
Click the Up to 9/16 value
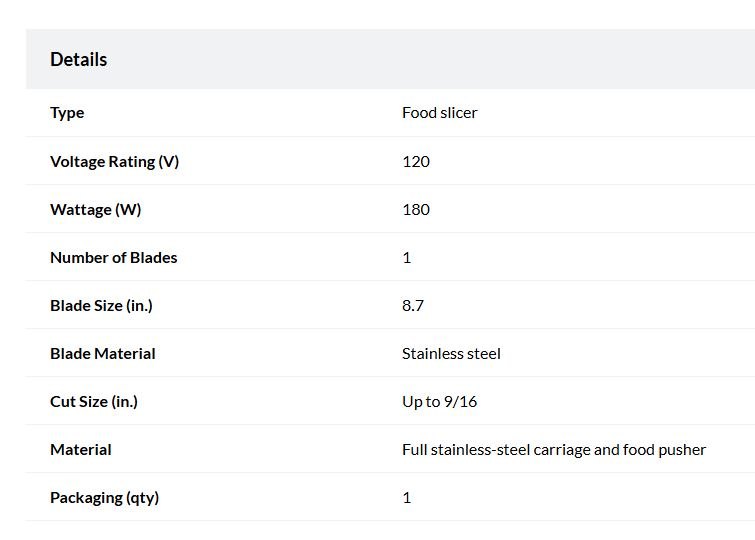pos(440,402)
